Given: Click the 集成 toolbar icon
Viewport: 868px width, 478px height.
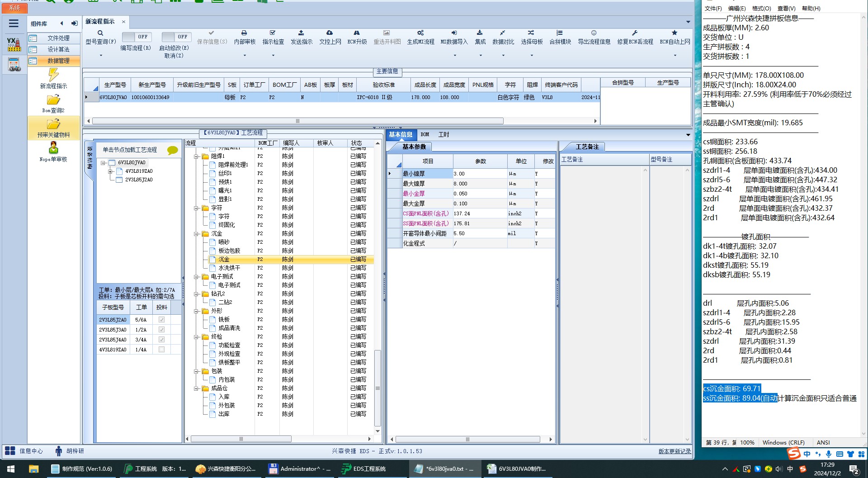Looking at the screenshot, I should coord(480,33).
